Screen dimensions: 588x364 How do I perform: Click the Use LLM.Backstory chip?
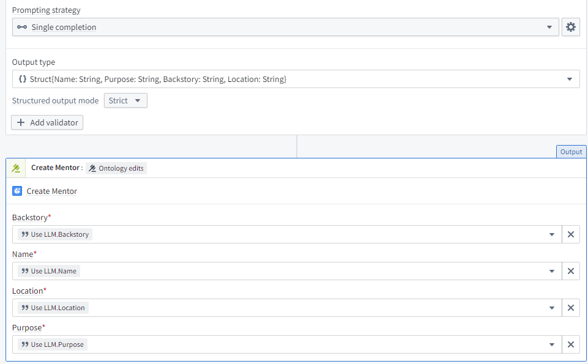click(55, 234)
